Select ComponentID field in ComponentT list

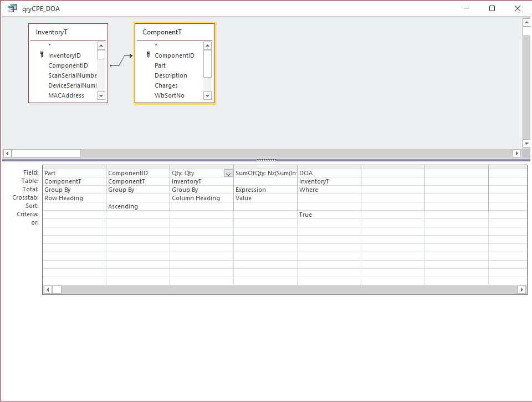(x=175, y=55)
